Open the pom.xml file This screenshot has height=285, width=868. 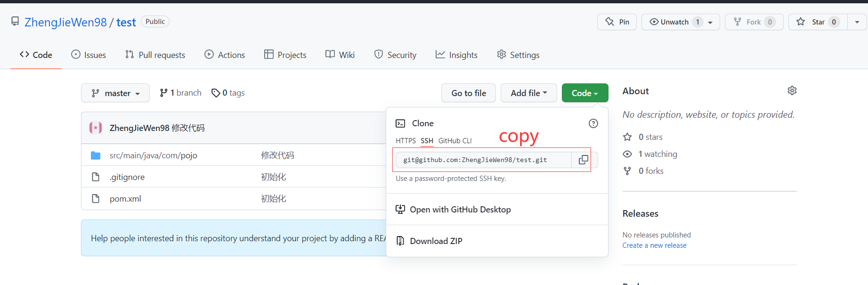pyautogui.click(x=125, y=199)
